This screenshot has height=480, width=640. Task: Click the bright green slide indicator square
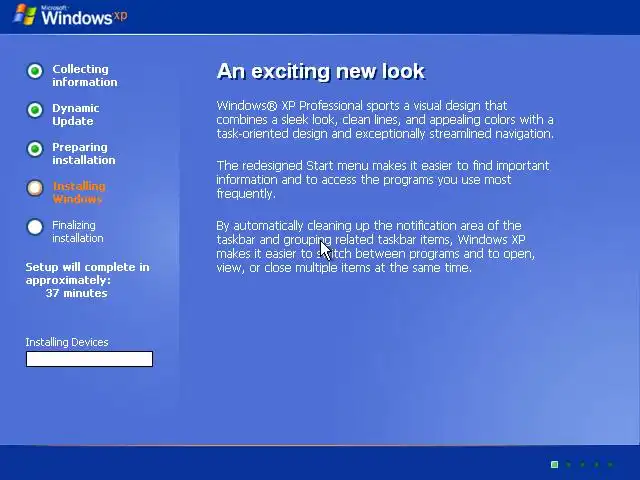(x=554, y=464)
